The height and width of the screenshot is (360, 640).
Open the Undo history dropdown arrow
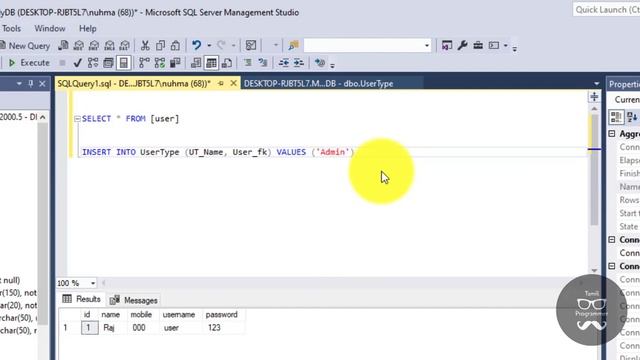[209, 45]
